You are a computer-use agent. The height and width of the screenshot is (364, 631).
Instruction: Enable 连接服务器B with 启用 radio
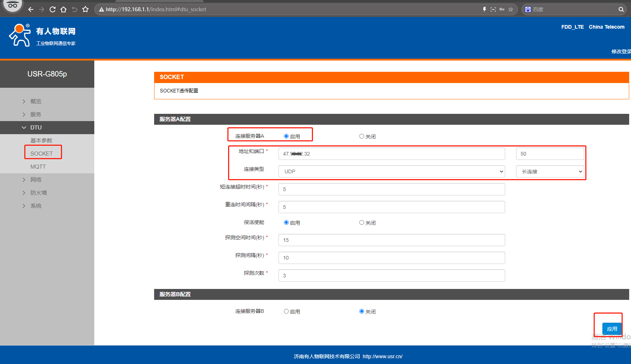click(286, 311)
